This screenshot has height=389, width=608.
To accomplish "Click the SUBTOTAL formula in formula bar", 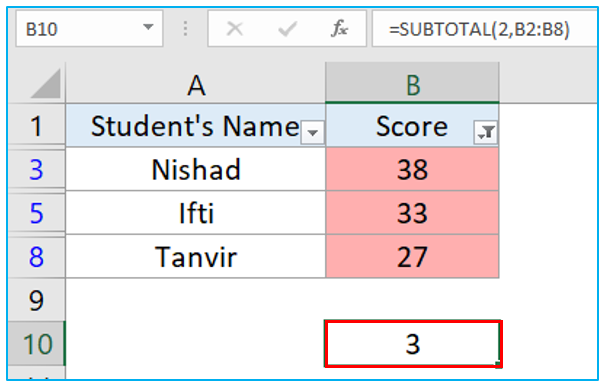I will (x=479, y=29).
